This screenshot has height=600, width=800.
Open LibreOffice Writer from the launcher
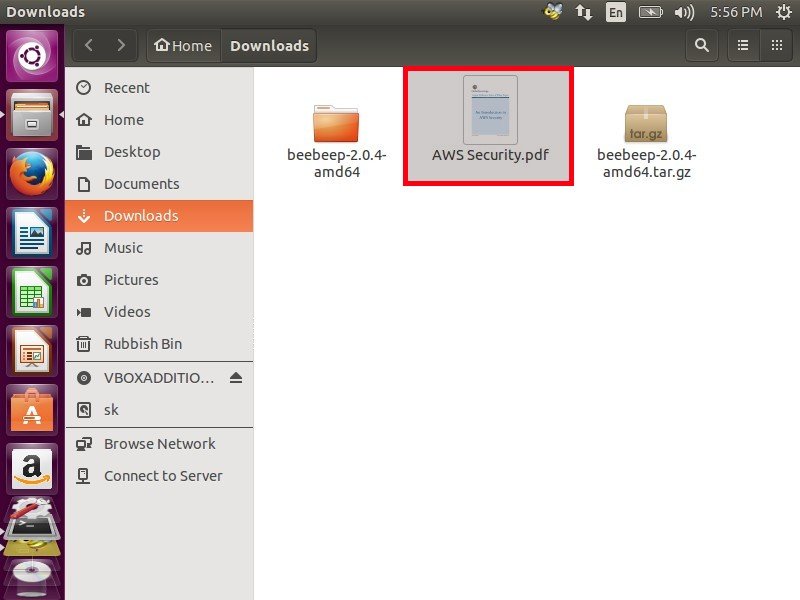point(32,233)
